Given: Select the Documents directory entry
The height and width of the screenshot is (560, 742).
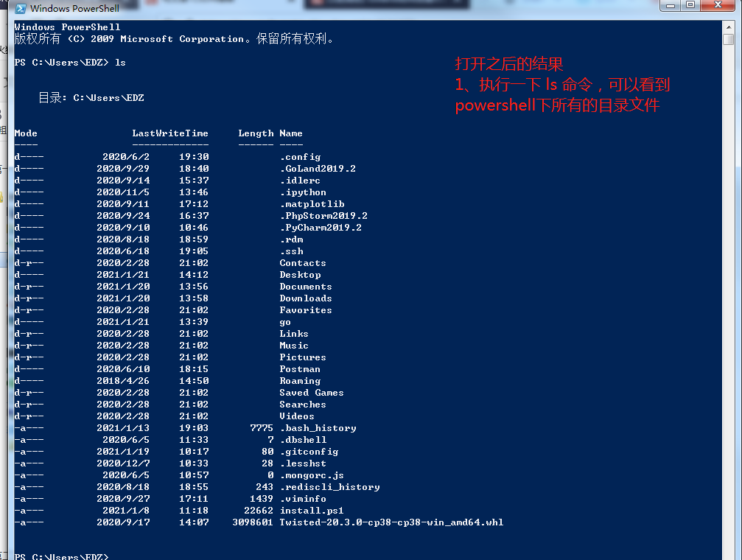Looking at the screenshot, I should coord(305,286).
